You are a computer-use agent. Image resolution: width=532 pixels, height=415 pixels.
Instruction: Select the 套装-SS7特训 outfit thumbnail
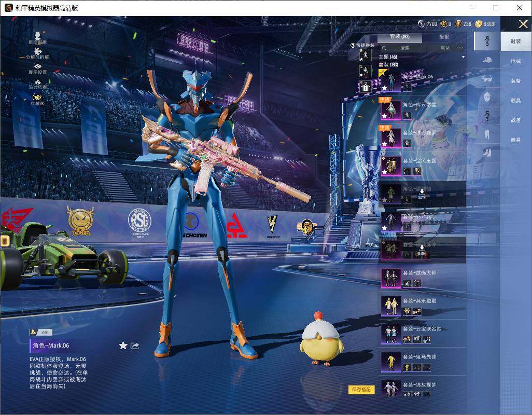click(x=391, y=222)
